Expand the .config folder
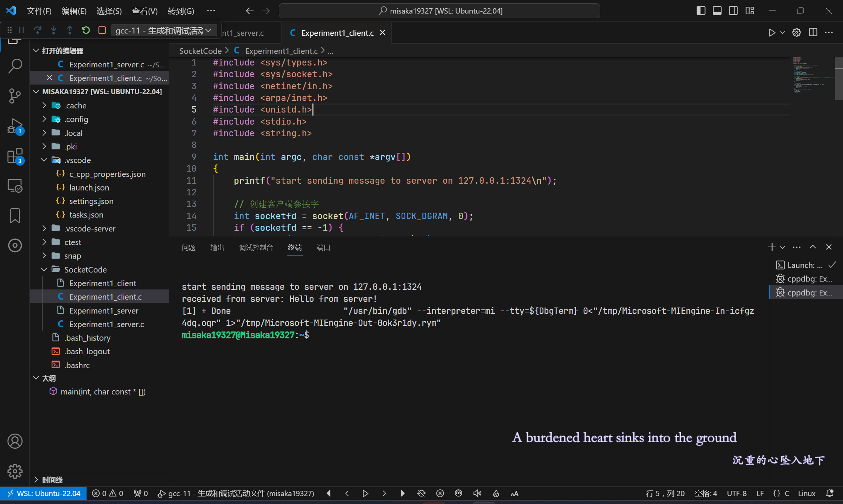The image size is (843, 504). click(99, 119)
